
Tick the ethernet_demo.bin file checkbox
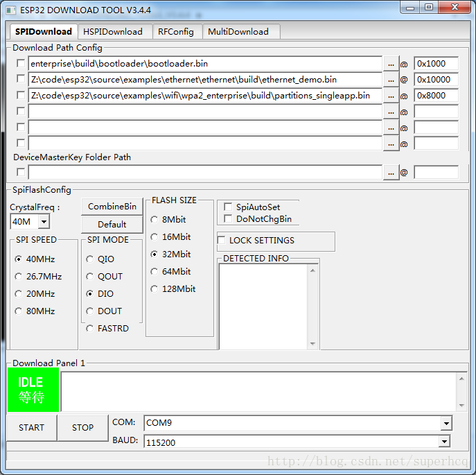click(x=21, y=79)
